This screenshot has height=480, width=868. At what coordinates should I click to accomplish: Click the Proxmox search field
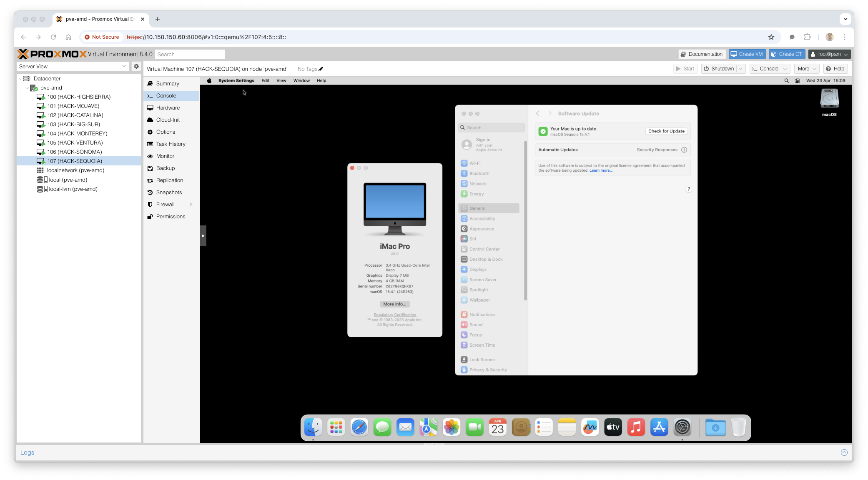(190, 54)
